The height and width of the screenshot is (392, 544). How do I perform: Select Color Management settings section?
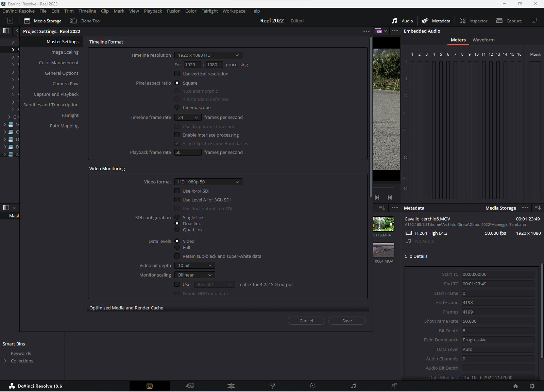[58, 63]
